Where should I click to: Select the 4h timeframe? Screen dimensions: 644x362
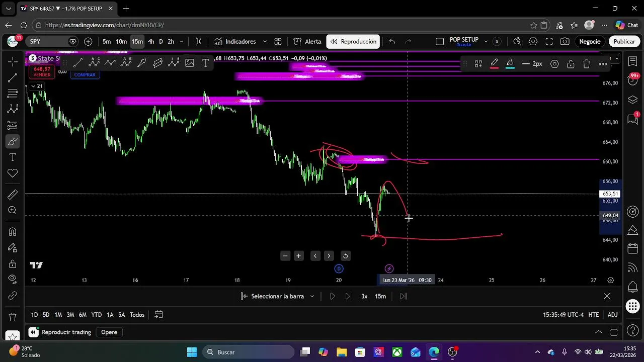point(151,42)
